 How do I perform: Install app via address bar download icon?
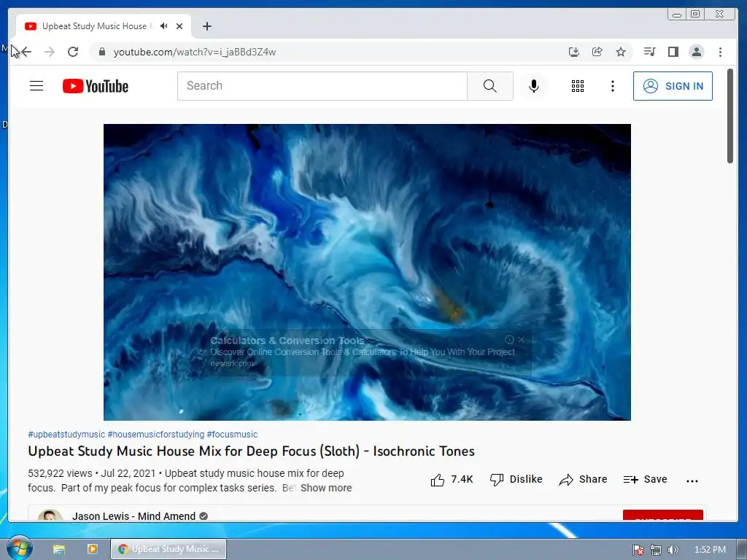click(x=574, y=52)
